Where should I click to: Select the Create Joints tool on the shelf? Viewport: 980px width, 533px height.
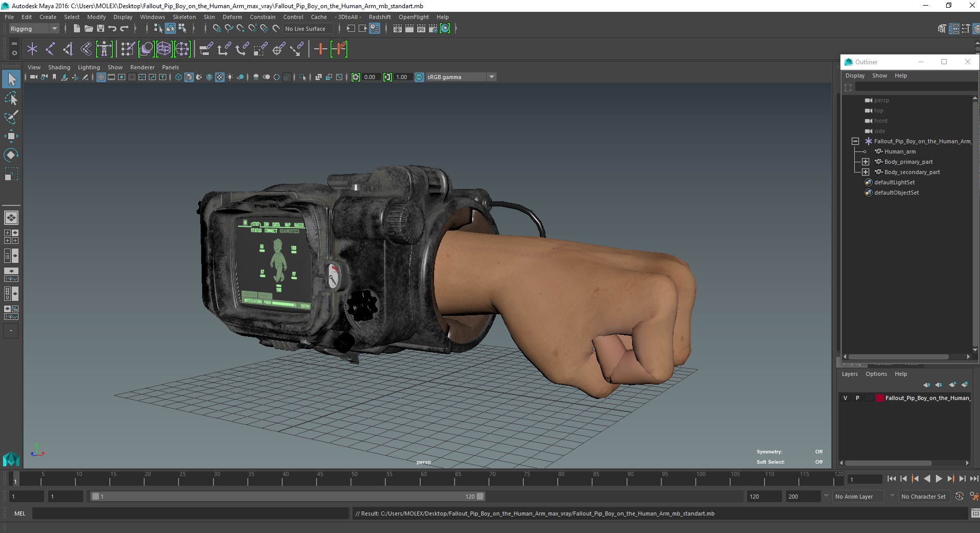50,49
